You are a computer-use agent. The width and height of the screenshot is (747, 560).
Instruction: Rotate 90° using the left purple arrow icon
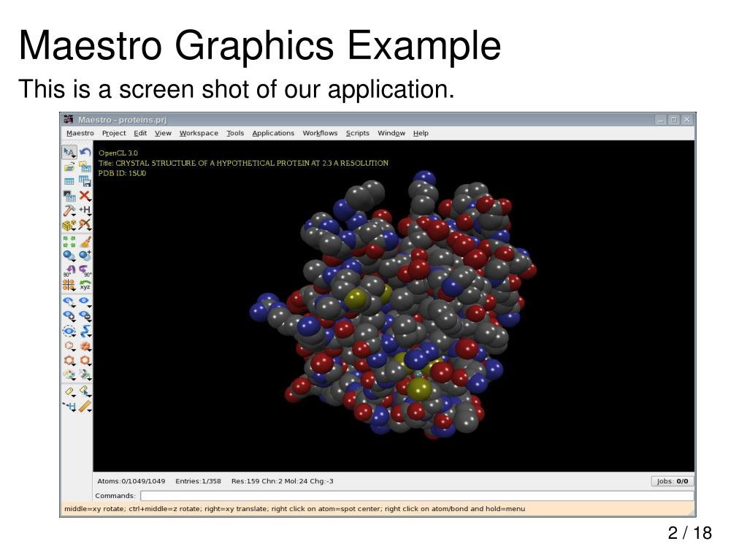69,270
